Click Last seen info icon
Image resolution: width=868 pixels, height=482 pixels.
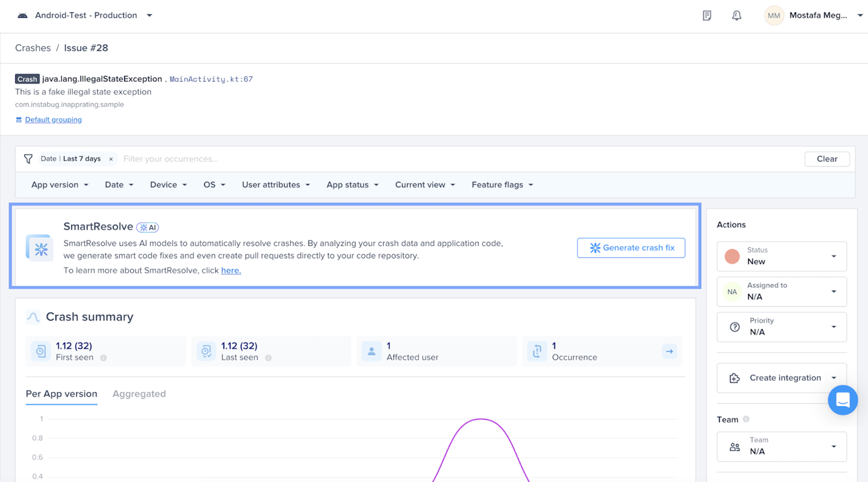pyautogui.click(x=268, y=358)
